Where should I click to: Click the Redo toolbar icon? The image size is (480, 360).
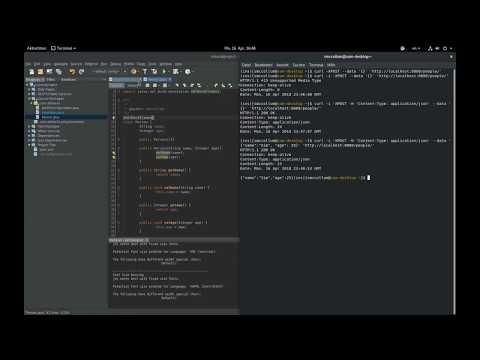(x=81, y=72)
